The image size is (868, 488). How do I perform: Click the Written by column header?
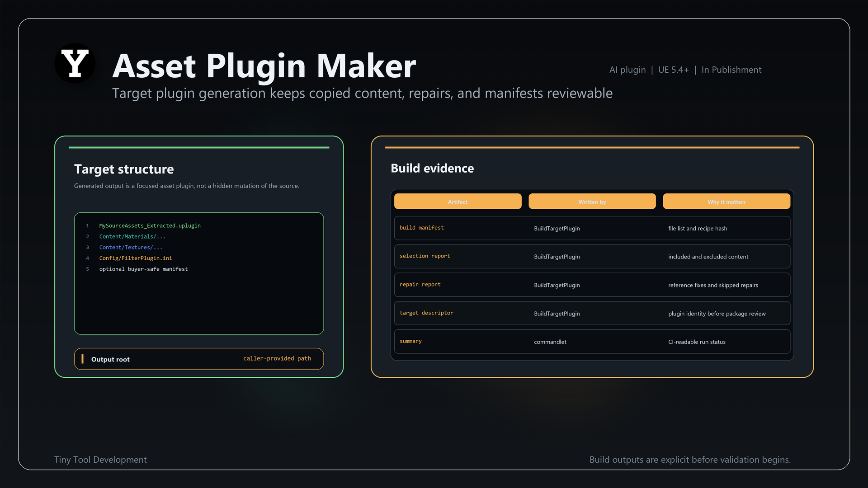[x=592, y=202]
